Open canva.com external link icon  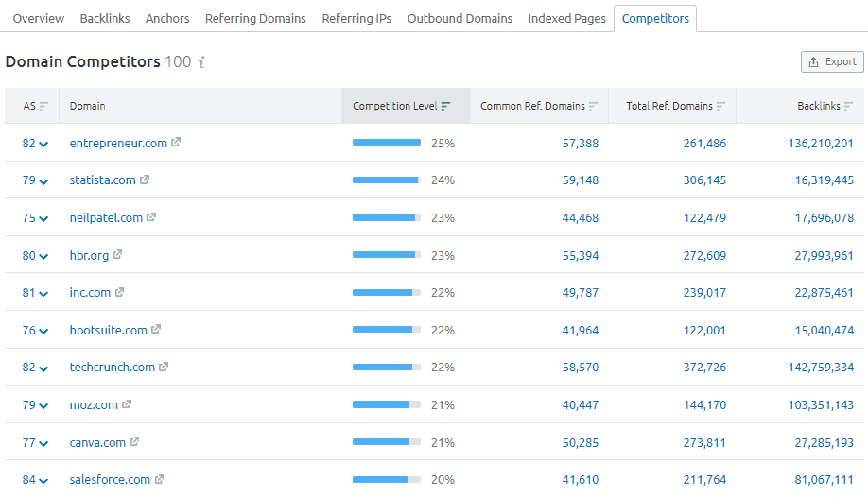click(134, 441)
